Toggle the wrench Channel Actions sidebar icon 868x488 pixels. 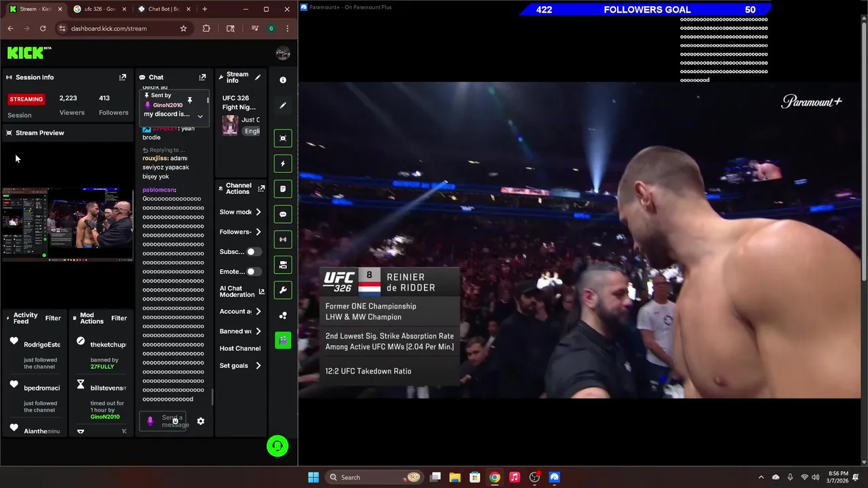[283, 290]
